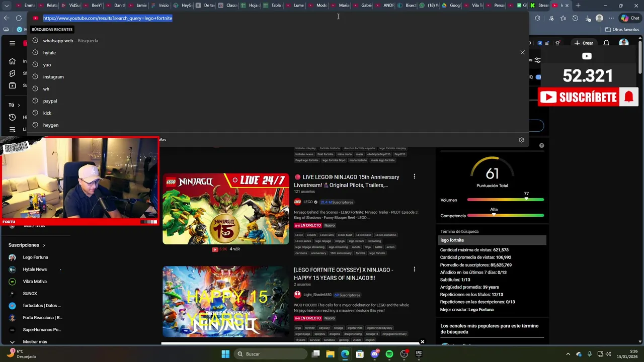Open the Lego Fortuna subscription channel

tap(35, 257)
